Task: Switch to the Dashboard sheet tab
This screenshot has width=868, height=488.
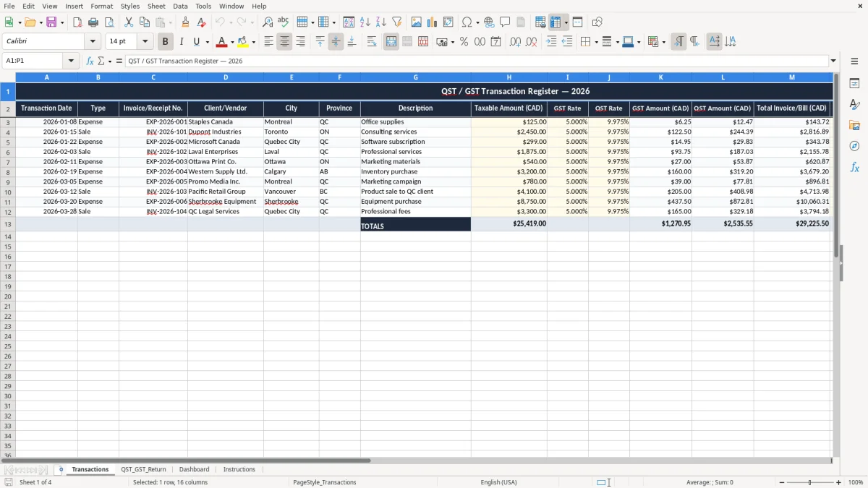Action: [195, 469]
